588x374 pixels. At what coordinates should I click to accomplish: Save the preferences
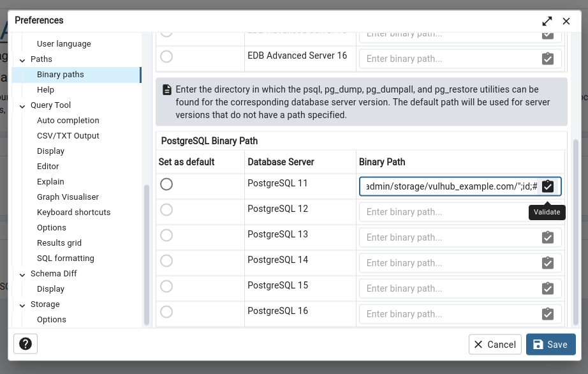coord(550,345)
